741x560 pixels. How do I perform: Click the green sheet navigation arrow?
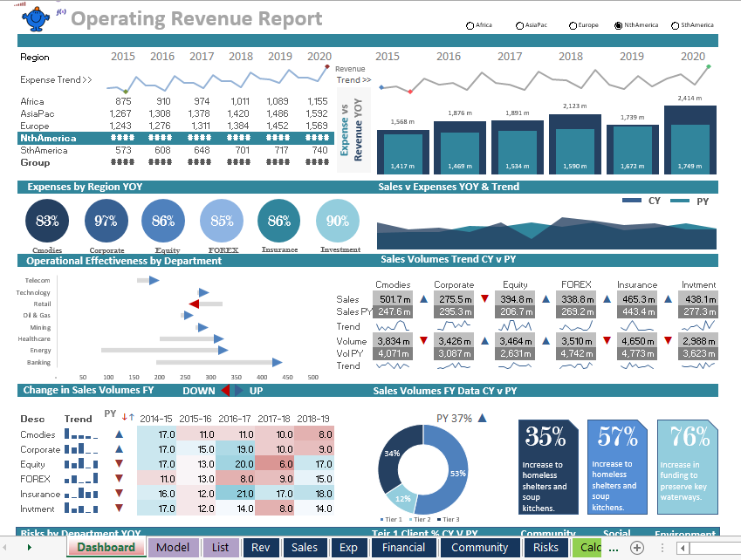pyautogui.click(x=30, y=547)
